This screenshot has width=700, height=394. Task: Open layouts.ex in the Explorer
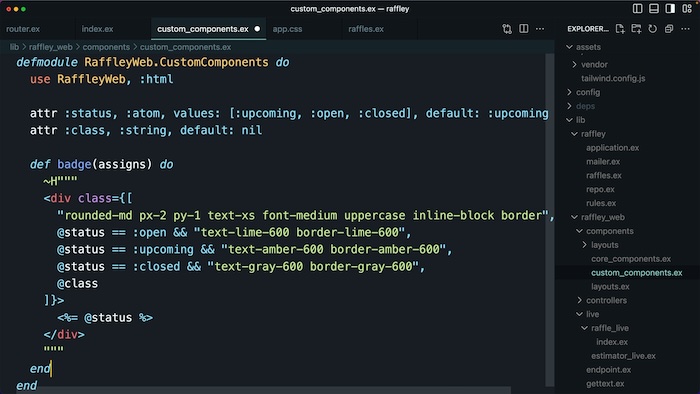point(610,286)
